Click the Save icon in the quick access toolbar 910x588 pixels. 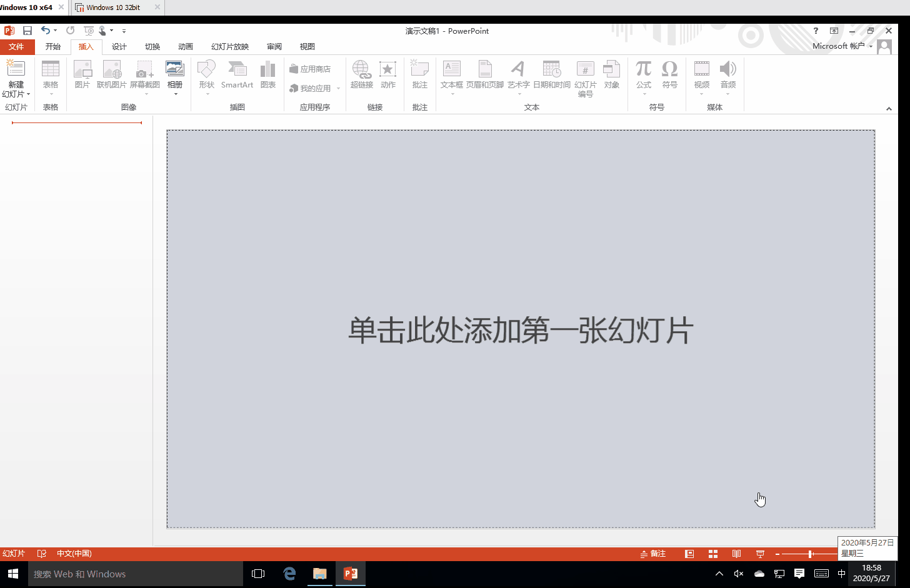[x=27, y=31]
